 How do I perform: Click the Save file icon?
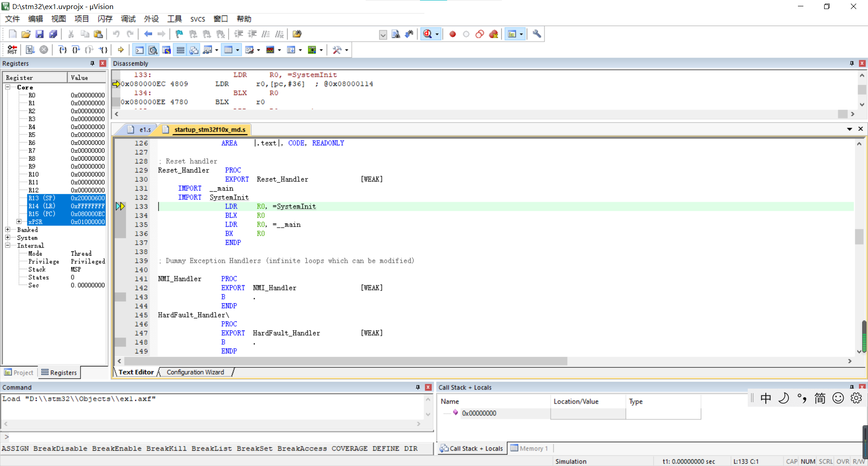click(x=40, y=34)
